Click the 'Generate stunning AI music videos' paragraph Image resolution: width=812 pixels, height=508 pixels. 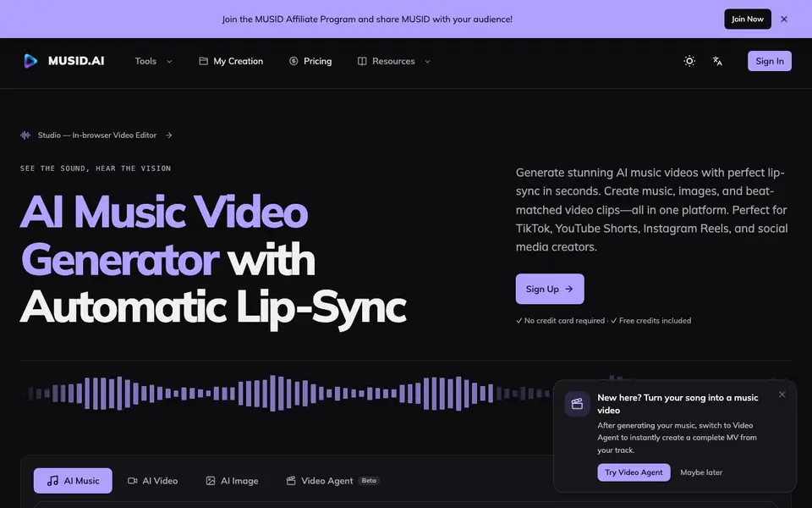point(651,210)
